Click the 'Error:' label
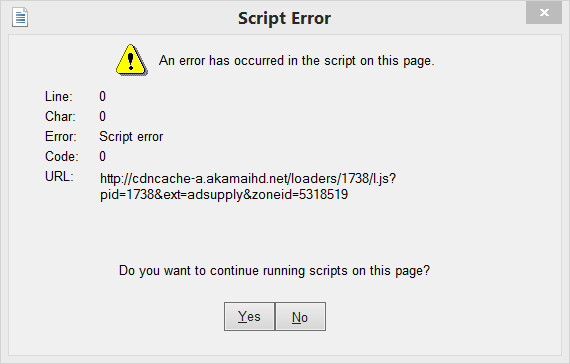Screen dimensions: 570x364 [x=61, y=136]
